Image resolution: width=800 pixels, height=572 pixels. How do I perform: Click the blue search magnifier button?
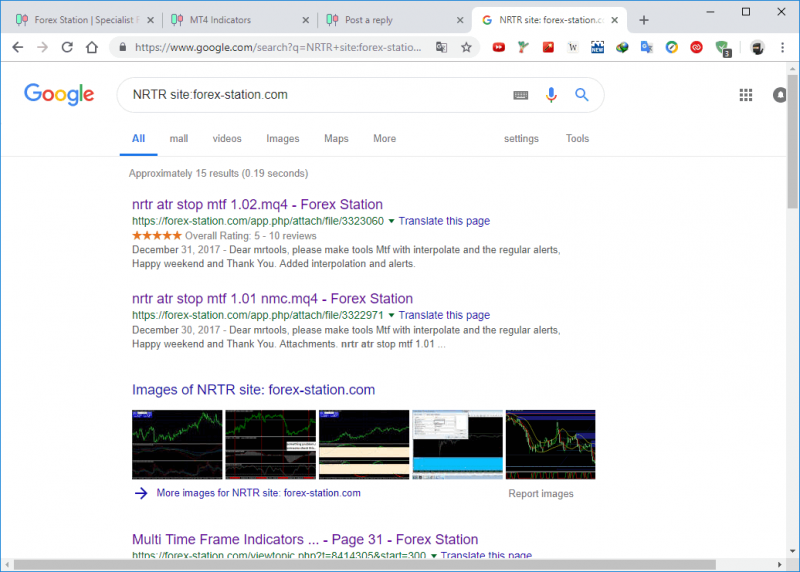[582, 94]
